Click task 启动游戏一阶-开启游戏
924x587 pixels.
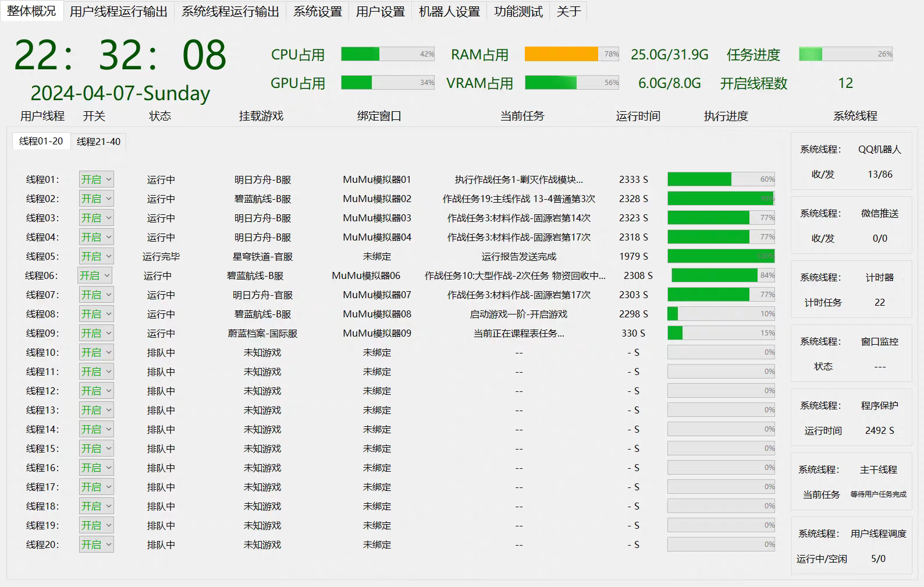[x=519, y=314]
